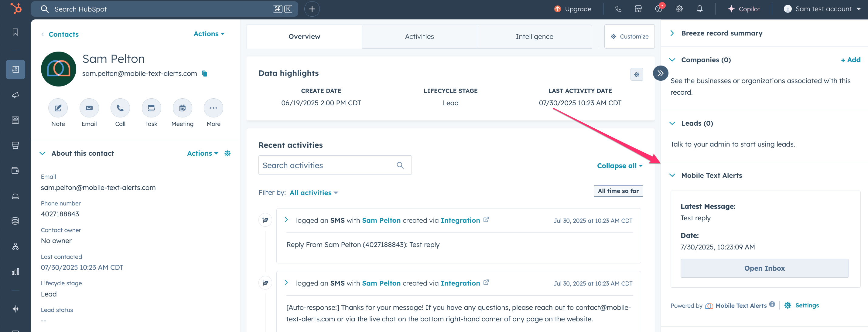Collapse the right sidebar with double-chevron
The height and width of the screenshot is (332, 868).
coord(661,73)
